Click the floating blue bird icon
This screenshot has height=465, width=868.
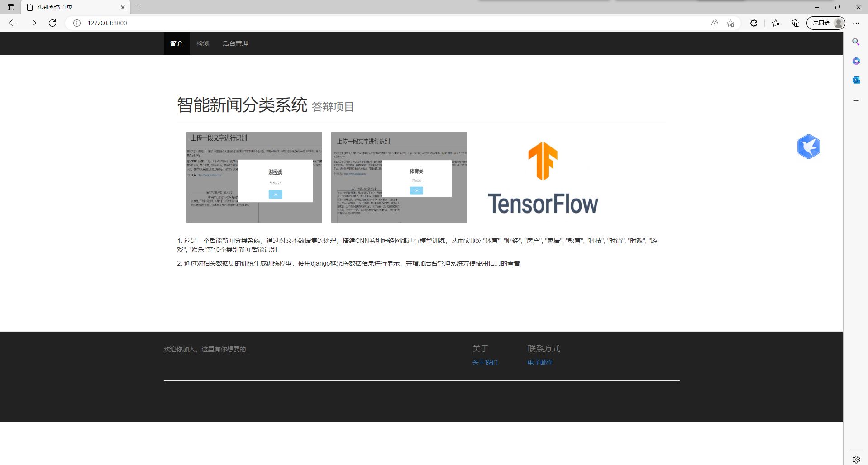click(809, 147)
